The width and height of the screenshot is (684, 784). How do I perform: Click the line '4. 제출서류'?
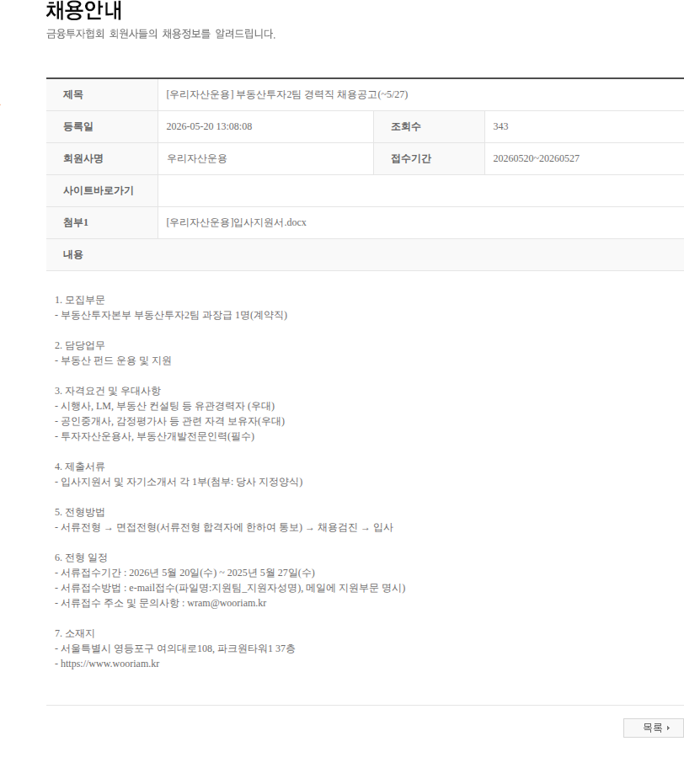(x=79, y=467)
